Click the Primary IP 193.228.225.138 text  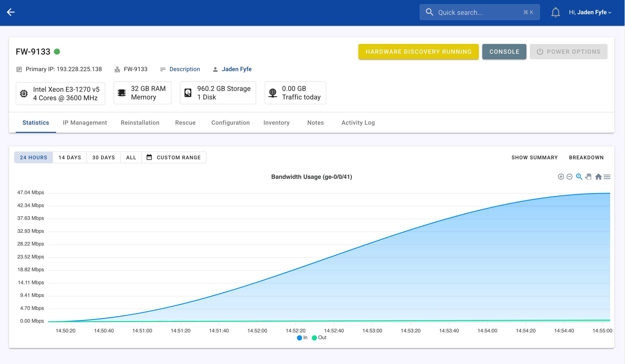click(x=64, y=69)
